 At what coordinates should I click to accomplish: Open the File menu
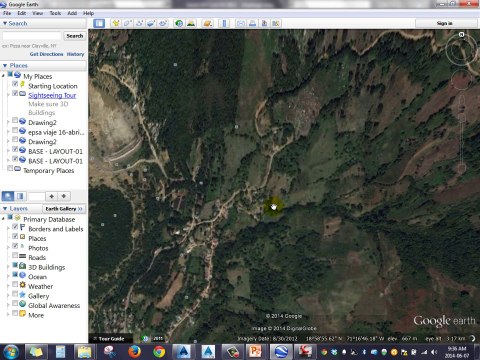[7, 13]
